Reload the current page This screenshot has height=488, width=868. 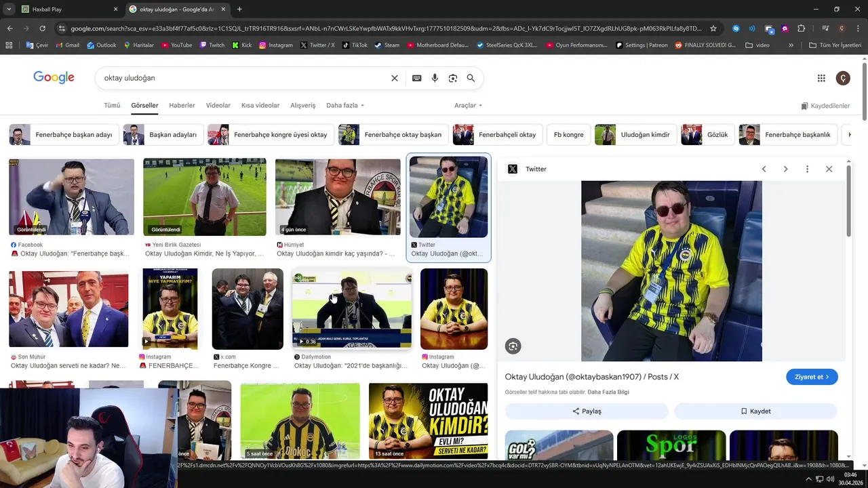(42, 28)
